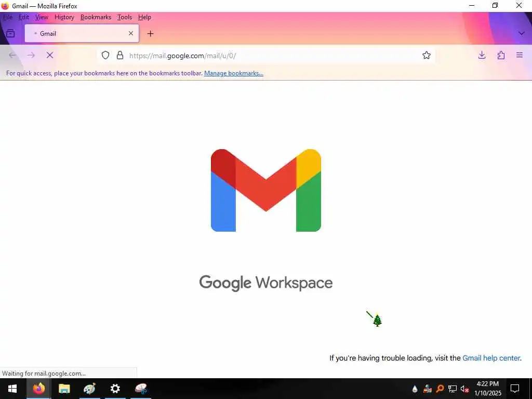Viewport: 532px width, 399px height.
Task: Open the Firefox application menu
Action: pyautogui.click(x=520, y=55)
